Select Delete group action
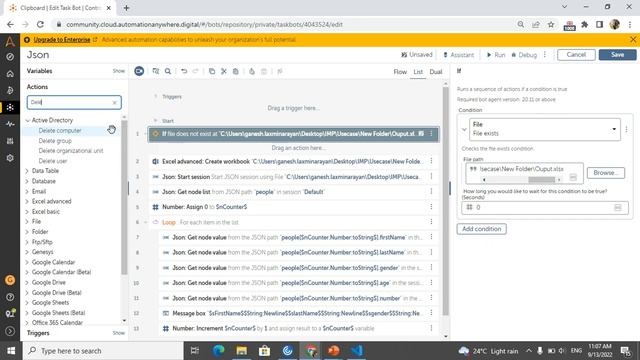The width and height of the screenshot is (640, 360). pyautogui.click(x=55, y=141)
